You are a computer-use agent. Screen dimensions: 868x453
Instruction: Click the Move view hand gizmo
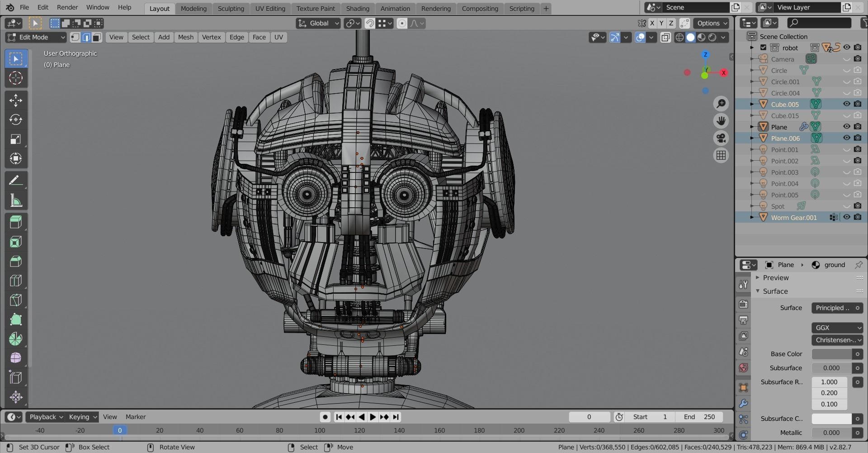pyautogui.click(x=721, y=121)
